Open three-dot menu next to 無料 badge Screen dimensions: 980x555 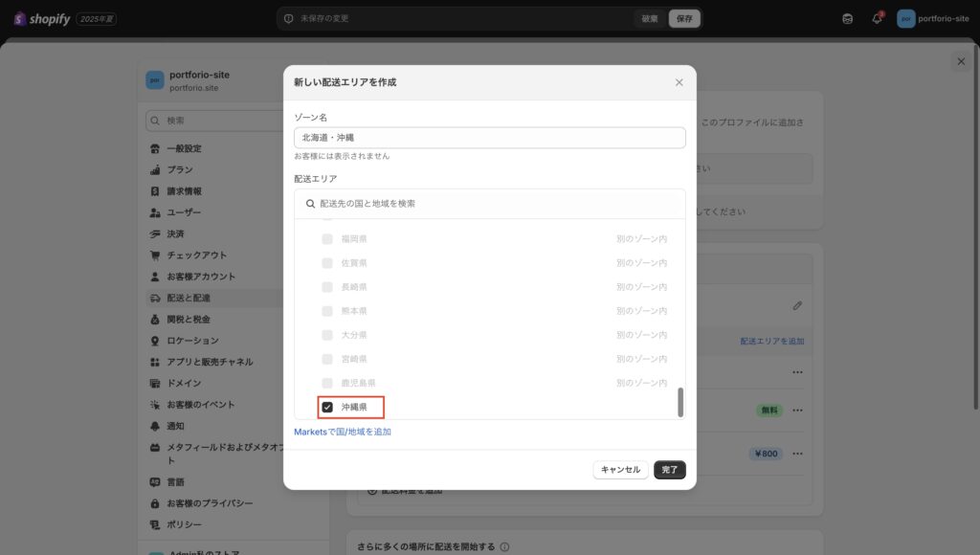click(797, 411)
